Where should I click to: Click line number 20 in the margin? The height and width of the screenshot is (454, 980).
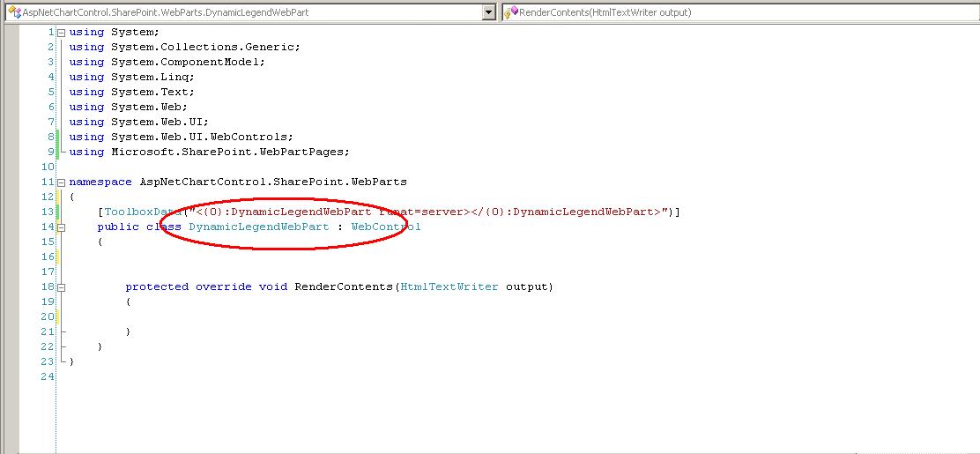48,317
